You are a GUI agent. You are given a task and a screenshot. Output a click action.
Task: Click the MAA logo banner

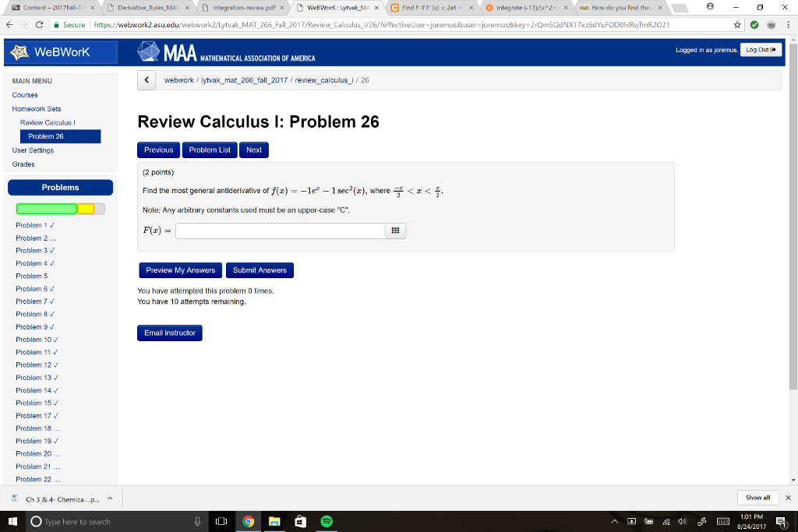(227, 52)
